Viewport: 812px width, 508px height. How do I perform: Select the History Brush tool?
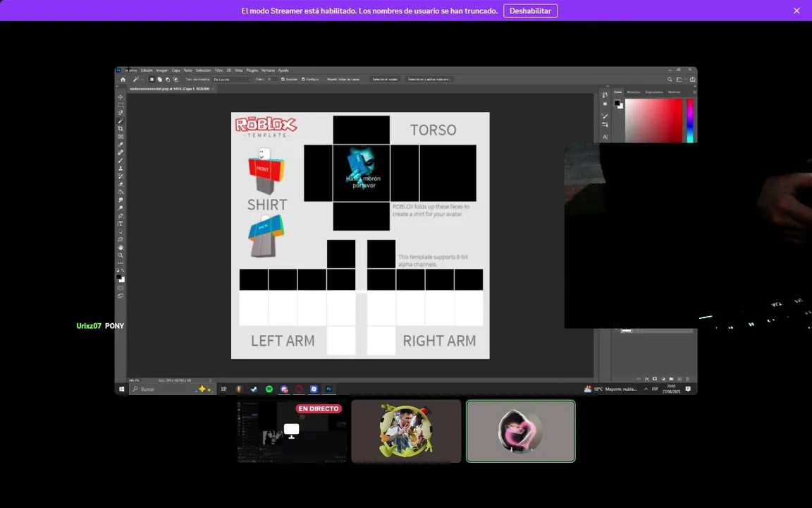(x=121, y=176)
